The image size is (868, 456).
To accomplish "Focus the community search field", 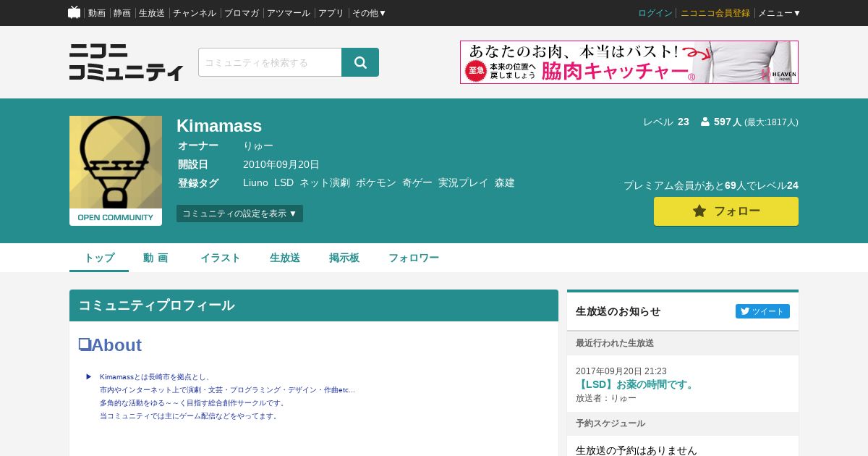I will tap(270, 62).
